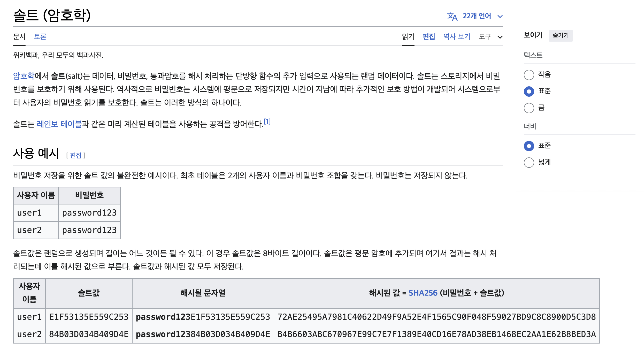644x350 pixels.
Task: Open the 22개 언어 language list
Action: click(x=477, y=16)
